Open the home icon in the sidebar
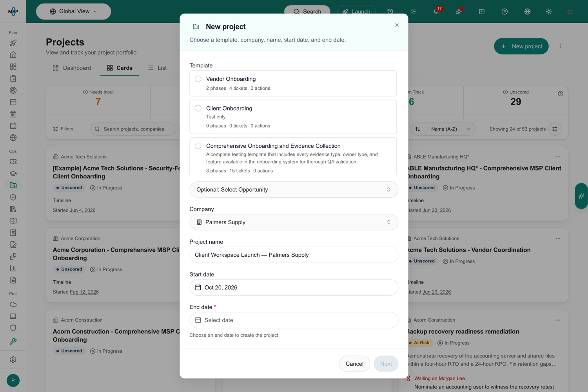This screenshot has width=588, height=392. click(x=13, y=54)
